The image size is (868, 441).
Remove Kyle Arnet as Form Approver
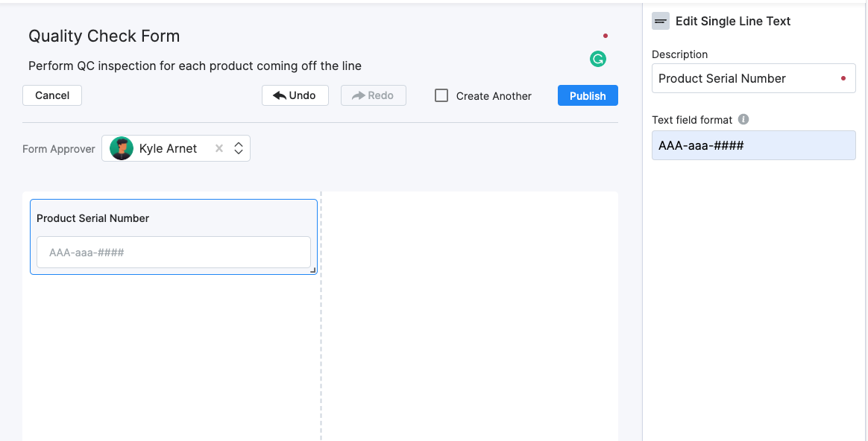219,148
